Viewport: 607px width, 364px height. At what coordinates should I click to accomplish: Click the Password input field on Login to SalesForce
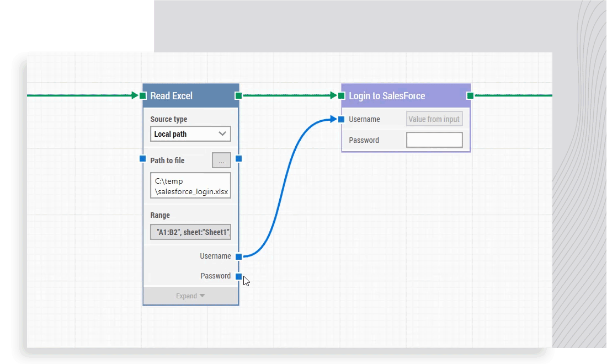click(434, 140)
